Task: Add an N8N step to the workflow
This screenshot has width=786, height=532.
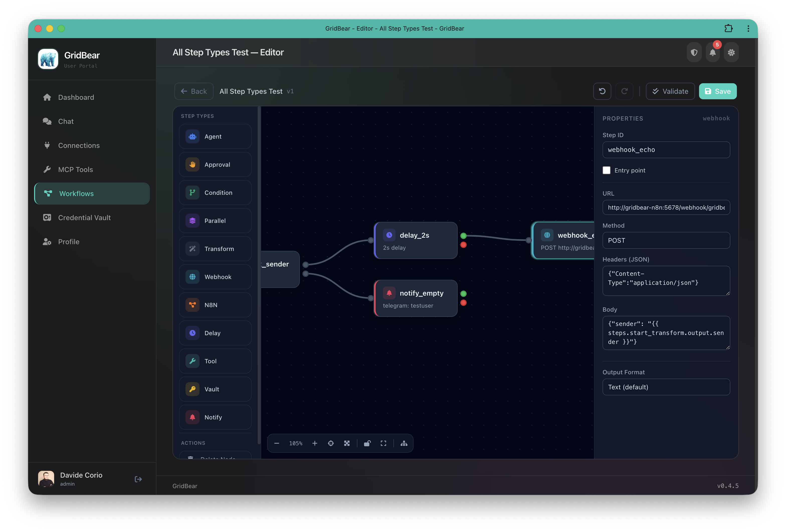Action: point(215,305)
